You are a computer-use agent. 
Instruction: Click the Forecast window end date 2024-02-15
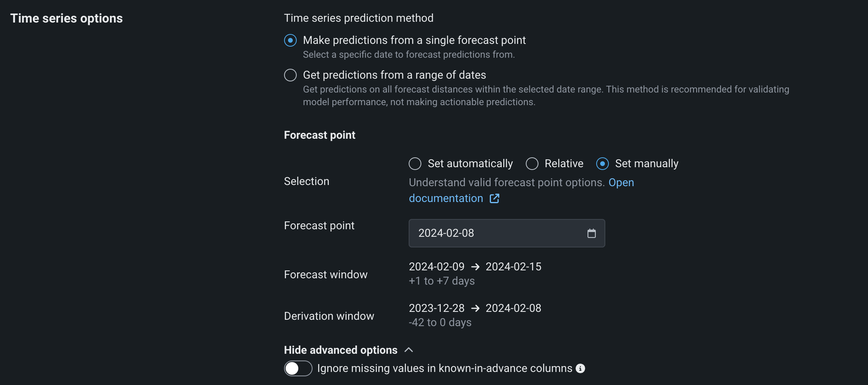point(513,267)
